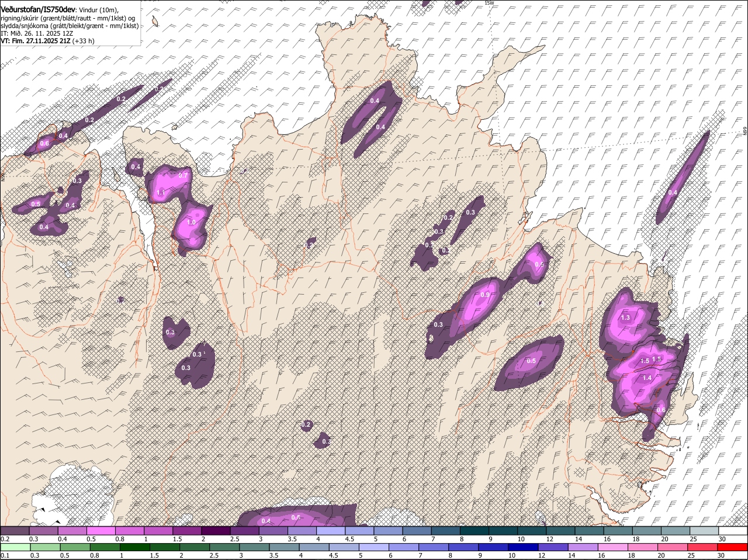
Task: Click the VT valid time line in header
Action: tap(47, 41)
